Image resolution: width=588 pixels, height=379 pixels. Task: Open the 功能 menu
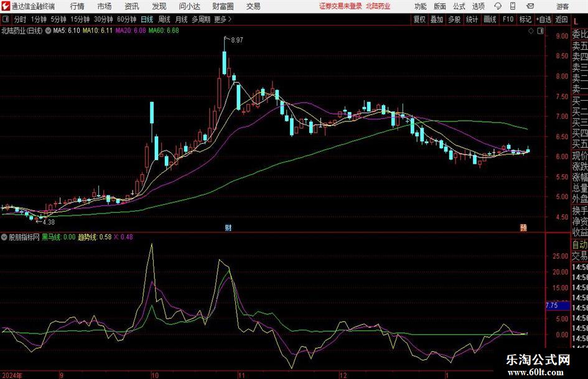click(421, 6)
